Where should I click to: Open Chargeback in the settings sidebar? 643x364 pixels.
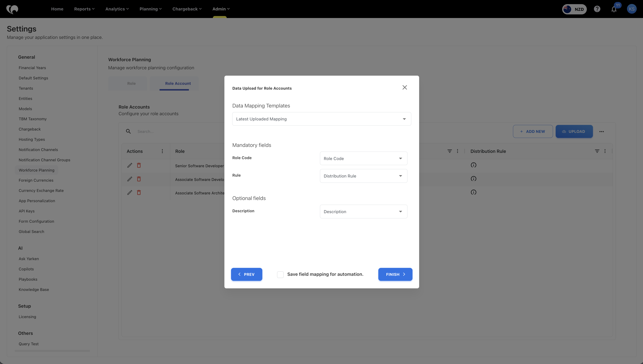[30, 129]
